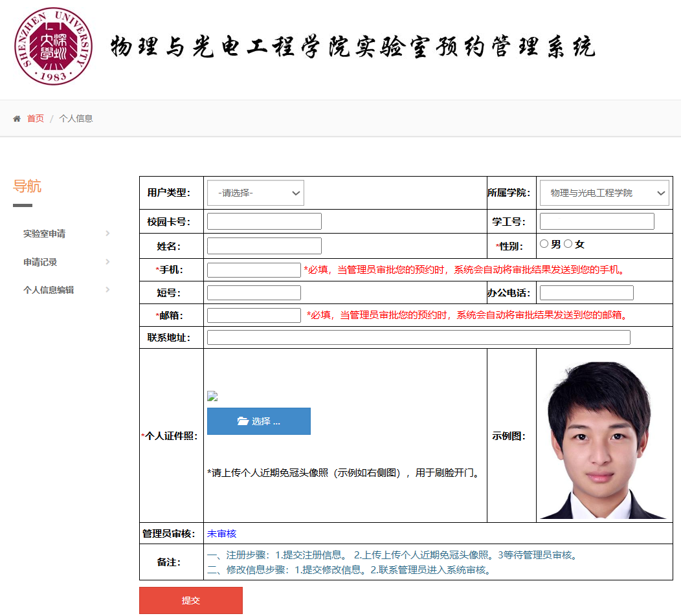Click the arrow next to 个人信息编辑
This screenshot has height=616, width=681.
(x=107, y=290)
